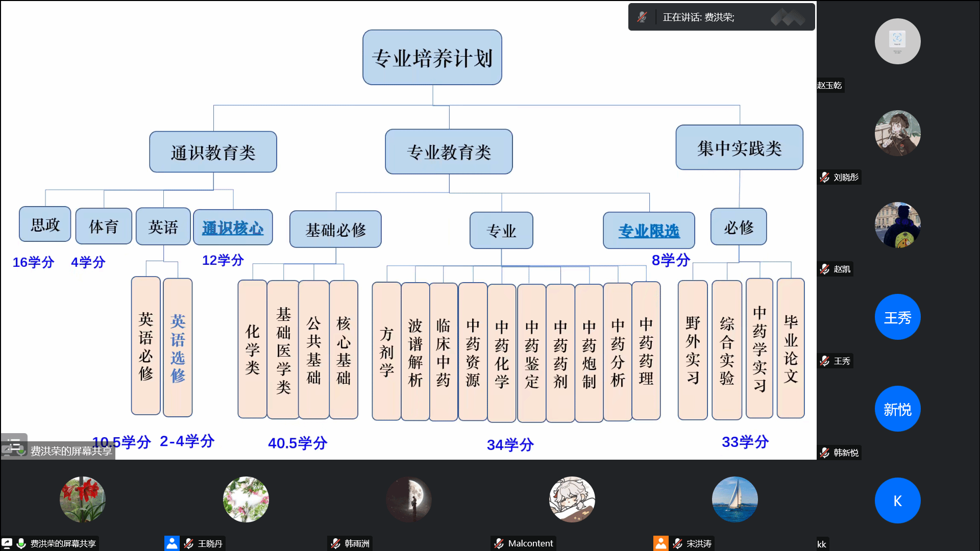Click the muted mic icon beside 刘晓彤
The width and height of the screenshot is (980, 551).
[824, 177]
